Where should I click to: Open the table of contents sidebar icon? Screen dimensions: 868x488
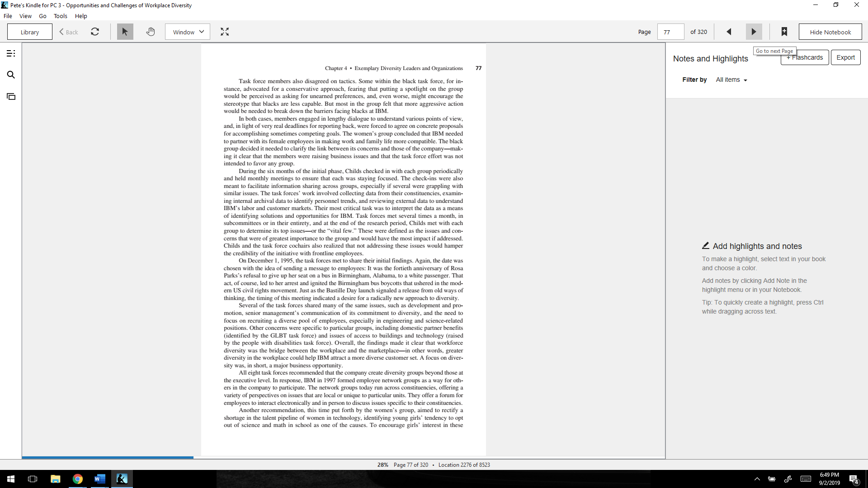(x=11, y=53)
